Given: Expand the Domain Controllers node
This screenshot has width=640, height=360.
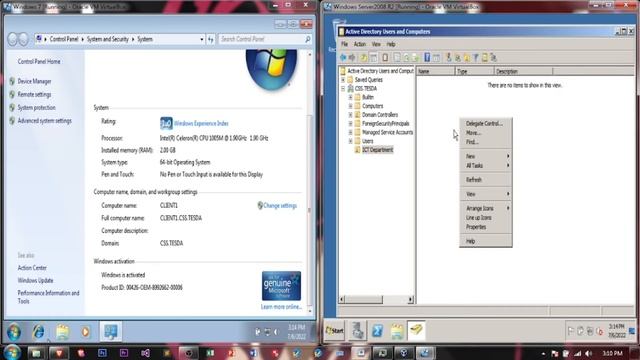Looking at the screenshot, I should tap(350, 115).
